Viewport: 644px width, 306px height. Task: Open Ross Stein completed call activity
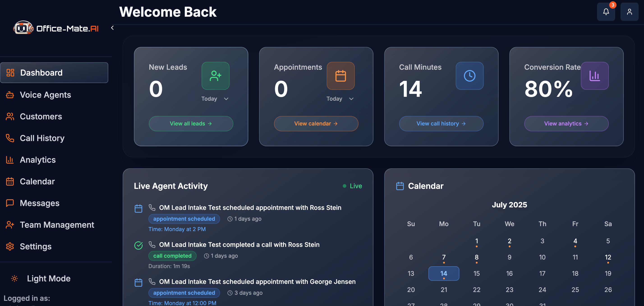coord(239,245)
